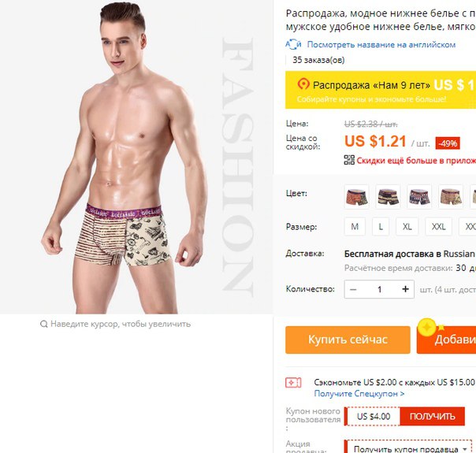View product title in English
This screenshot has width=476, height=453.
(381, 45)
